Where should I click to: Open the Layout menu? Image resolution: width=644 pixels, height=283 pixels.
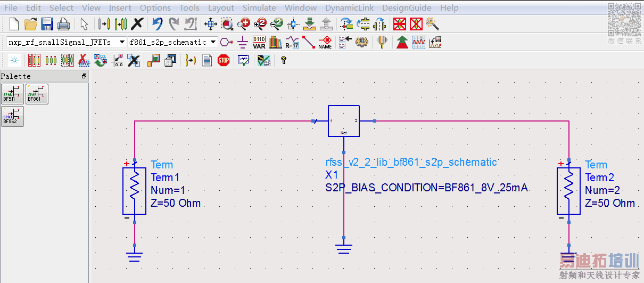click(221, 7)
